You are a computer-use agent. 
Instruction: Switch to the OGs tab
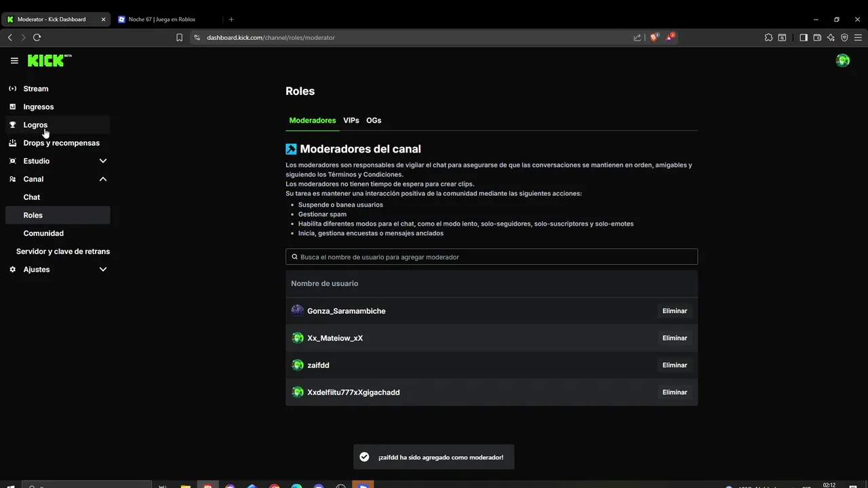374,120
